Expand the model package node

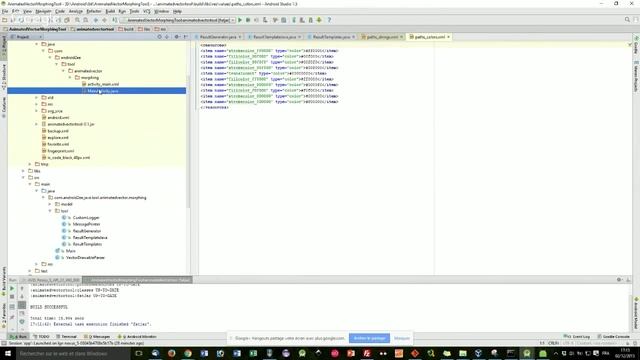click(x=50, y=204)
